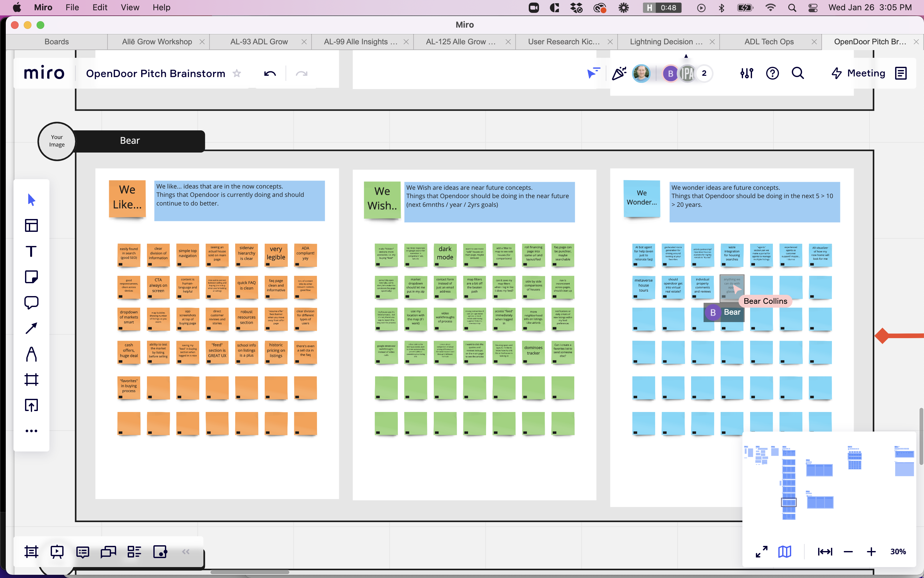Select the Sticky note tool

click(x=31, y=277)
